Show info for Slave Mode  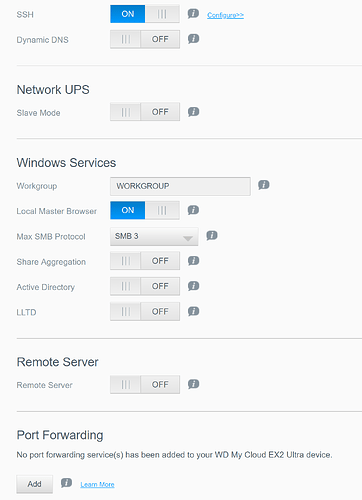[x=193, y=112]
